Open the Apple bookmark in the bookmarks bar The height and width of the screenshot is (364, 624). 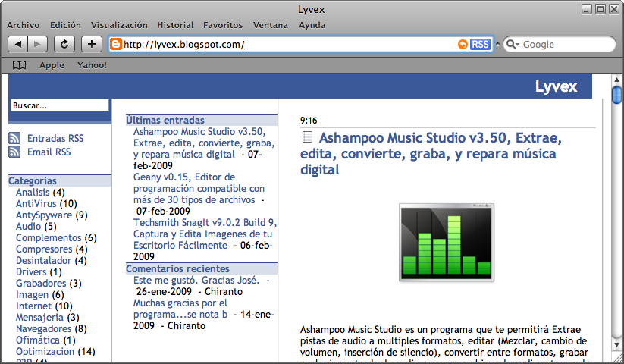point(52,65)
